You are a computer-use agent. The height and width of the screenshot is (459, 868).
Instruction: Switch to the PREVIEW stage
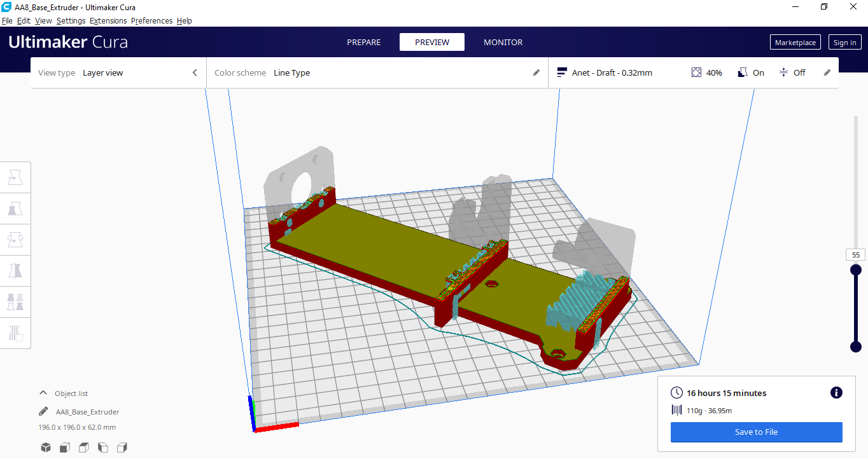pos(432,42)
